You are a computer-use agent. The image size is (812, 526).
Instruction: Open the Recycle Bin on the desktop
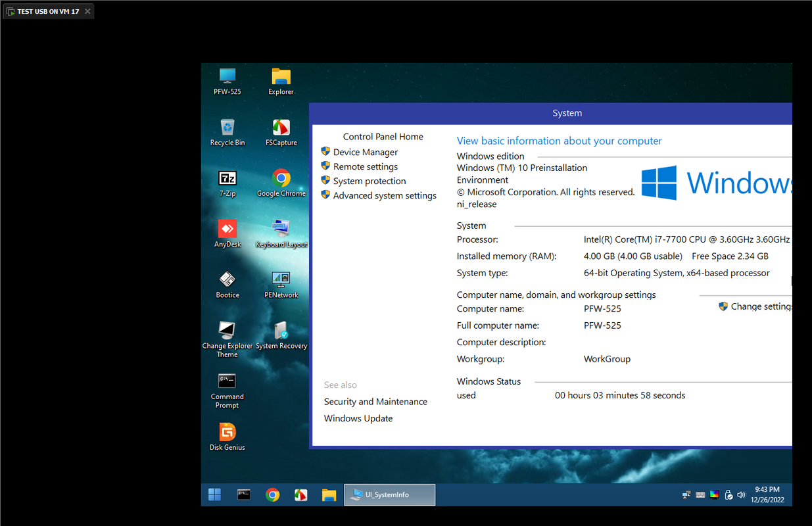pyautogui.click(x=227, y=132)
